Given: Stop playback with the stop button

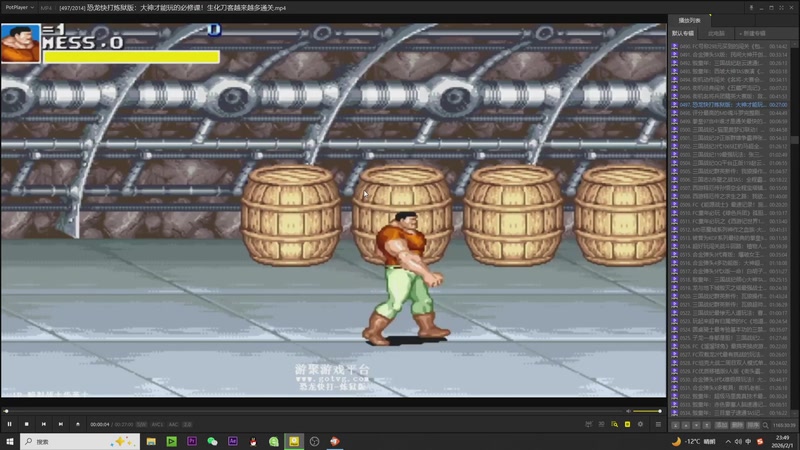Looking at the screenshot, I should [27, 424].
